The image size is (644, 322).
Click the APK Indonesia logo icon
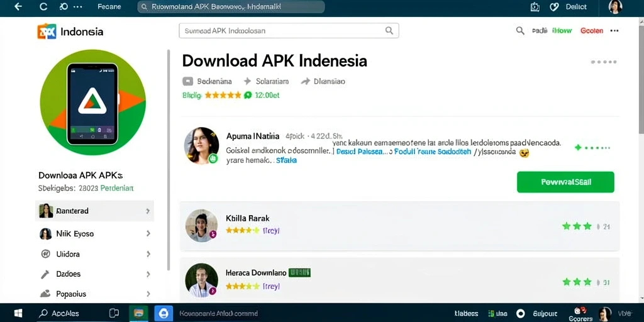pos(47,31)
